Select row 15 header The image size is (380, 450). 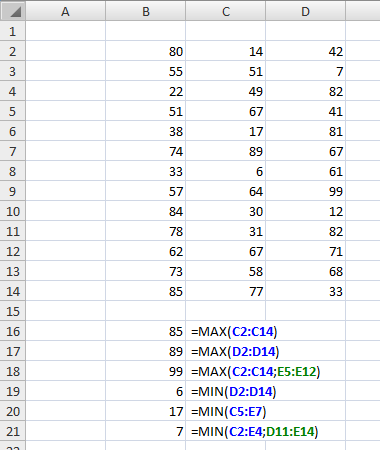click(13, 311)
